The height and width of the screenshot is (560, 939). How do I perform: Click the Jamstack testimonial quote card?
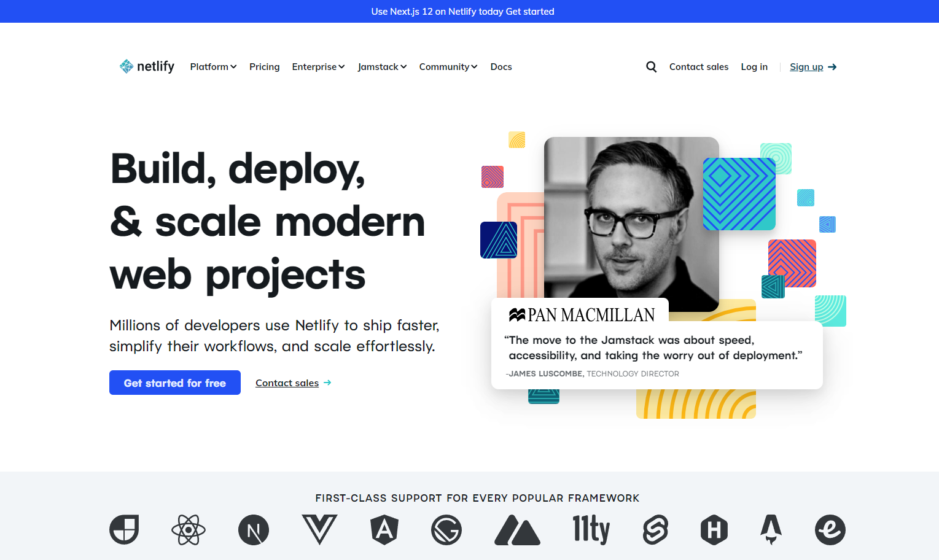[x=657, y=355]
